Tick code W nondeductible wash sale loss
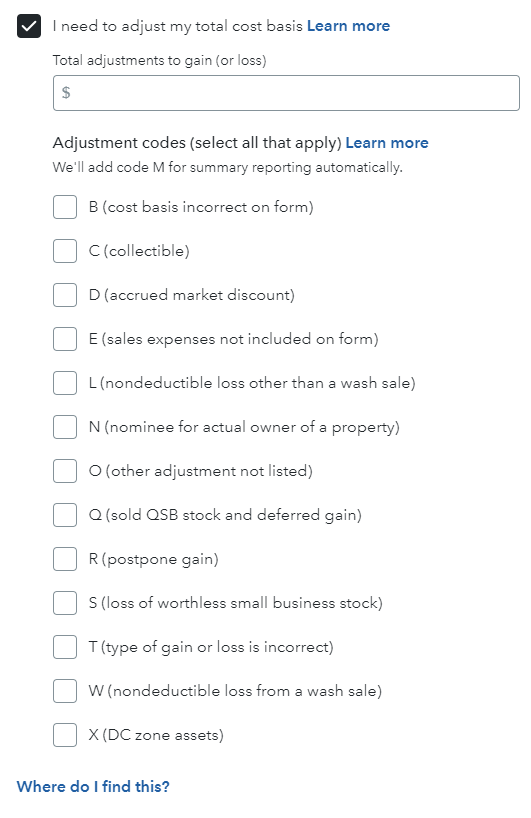The image size is (531, 818). pyautogui.click(x=65, y=691)
